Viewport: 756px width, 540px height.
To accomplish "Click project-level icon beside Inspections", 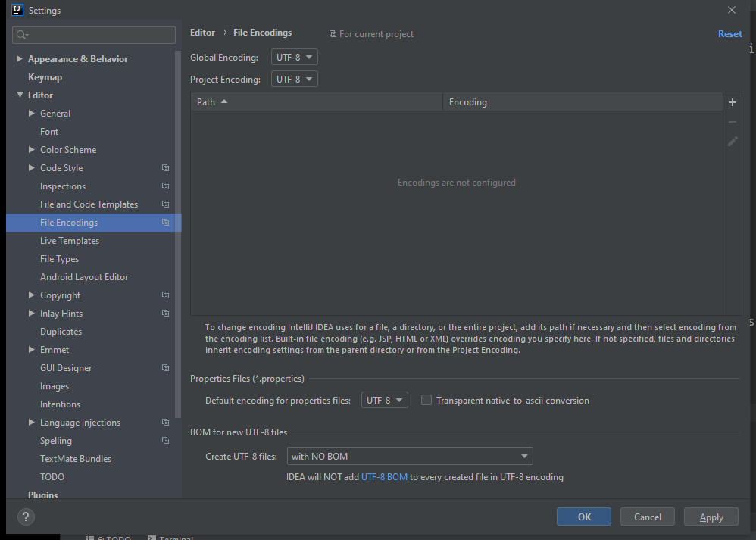I will [165, 186].
